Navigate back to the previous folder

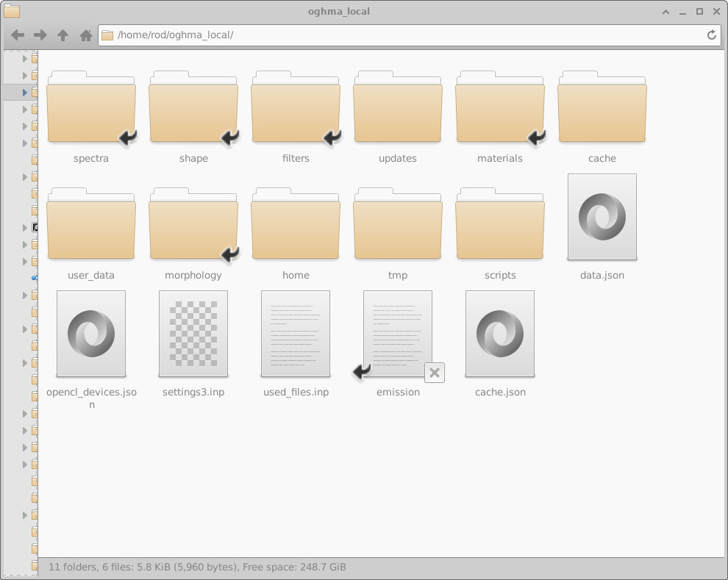pos(16,35)
